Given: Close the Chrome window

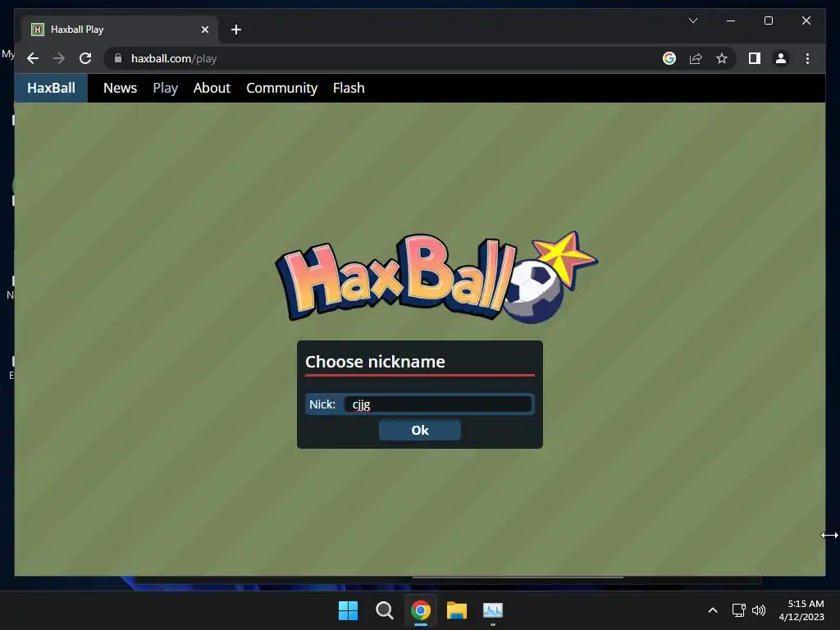Looking at the screenshot, I should 806,21.
